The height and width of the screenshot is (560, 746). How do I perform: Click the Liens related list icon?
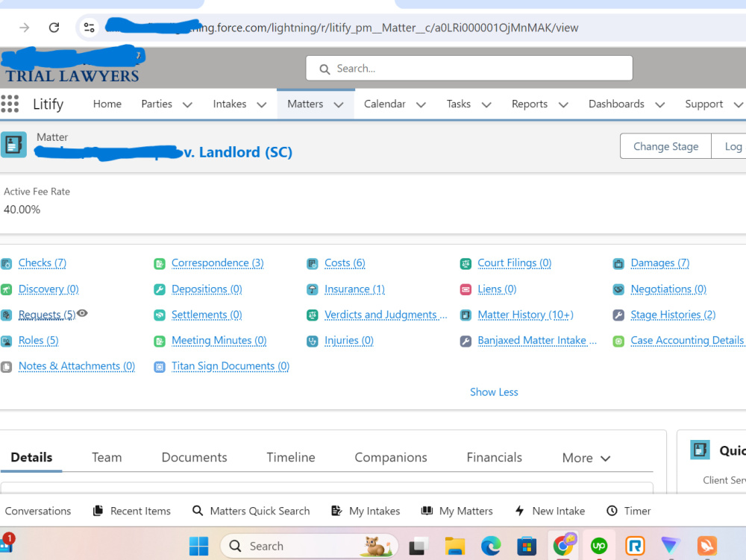pyautogui.click(x=466, y=289)
